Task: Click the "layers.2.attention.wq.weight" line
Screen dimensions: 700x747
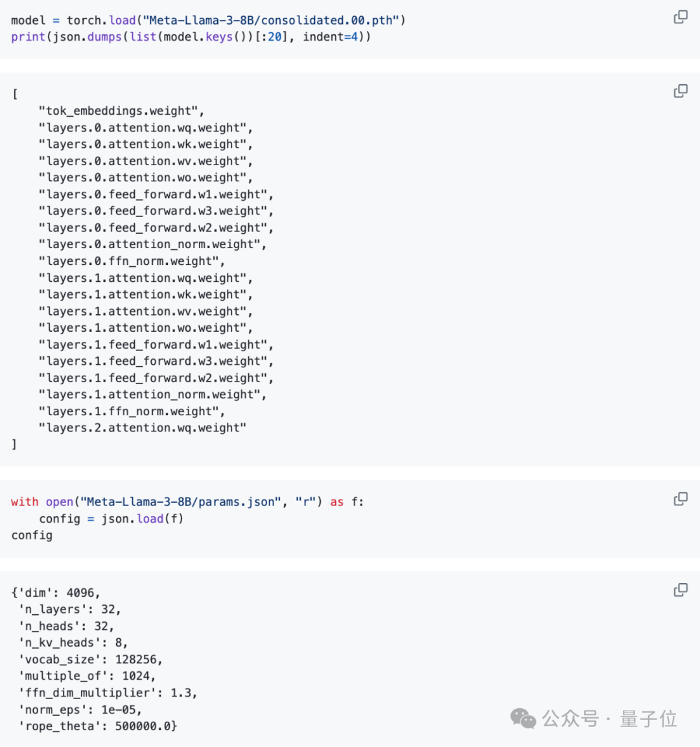Action: pos(143,428)
